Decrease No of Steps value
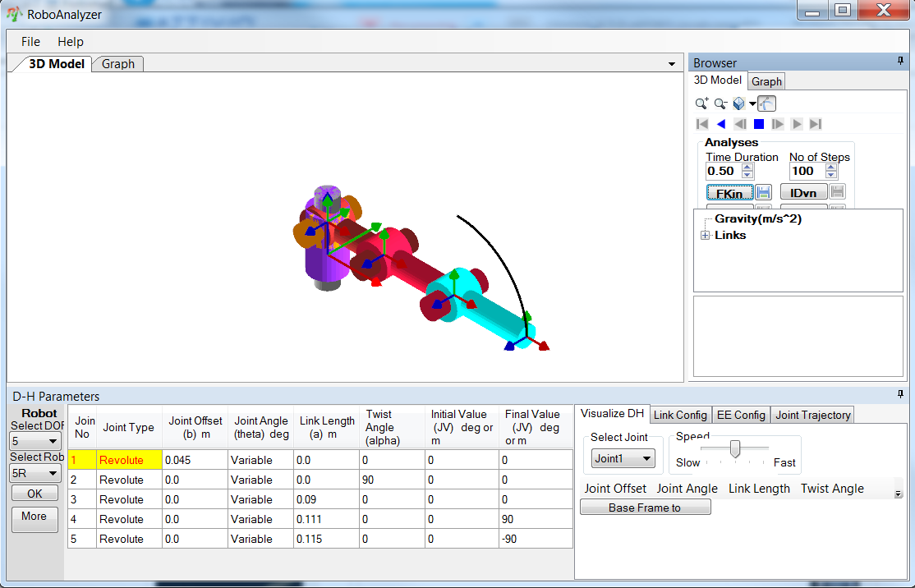Screen dimensions: 915x588 coord(831,174)
